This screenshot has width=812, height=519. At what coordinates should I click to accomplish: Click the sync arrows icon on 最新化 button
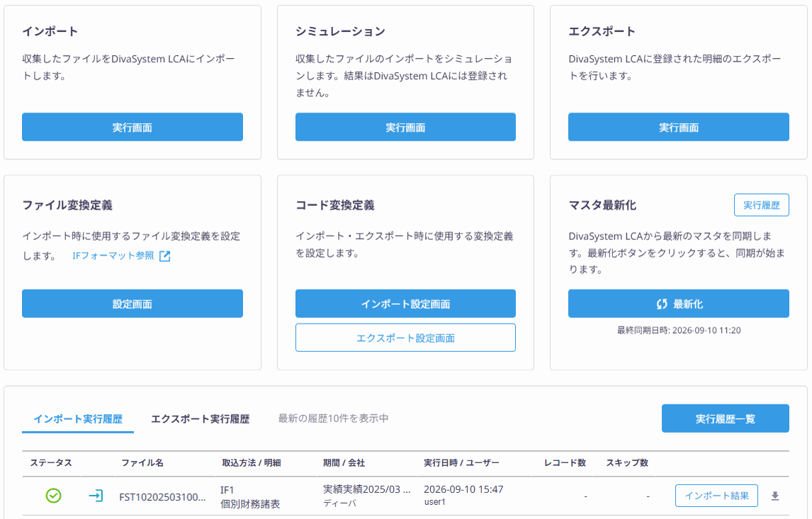(662, 304)
